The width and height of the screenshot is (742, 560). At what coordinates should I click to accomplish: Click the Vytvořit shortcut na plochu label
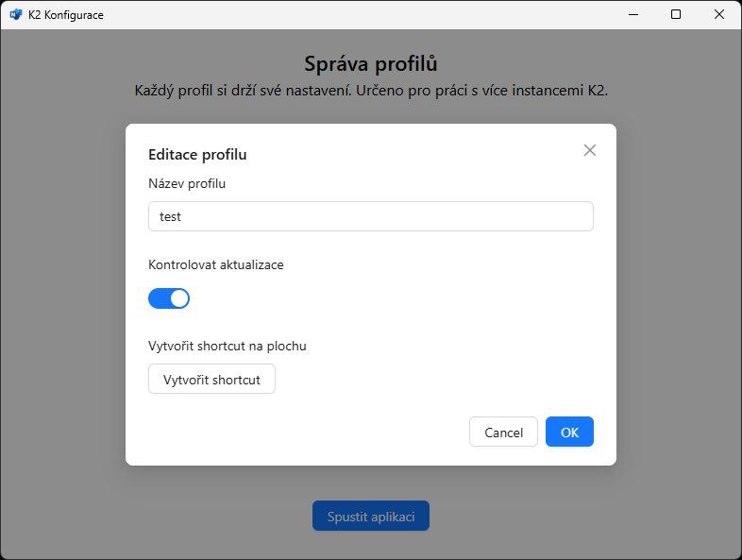pyautogui.click(x=228, y=346)
